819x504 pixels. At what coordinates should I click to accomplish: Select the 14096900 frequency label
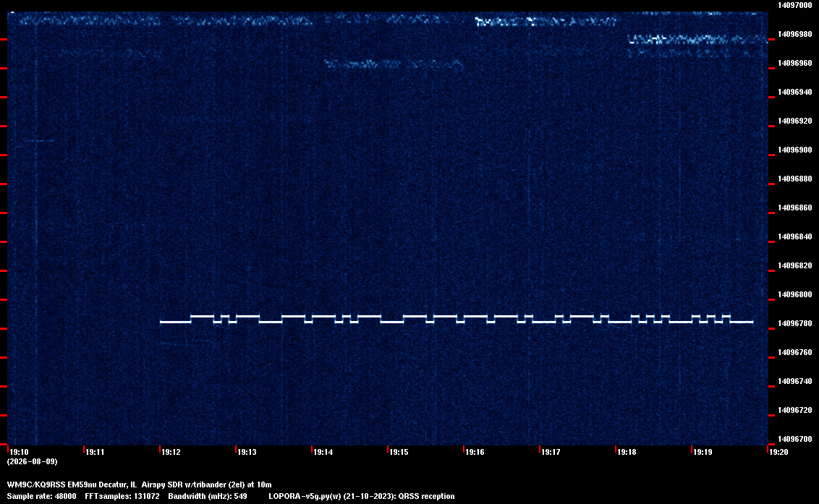[795, 150]
